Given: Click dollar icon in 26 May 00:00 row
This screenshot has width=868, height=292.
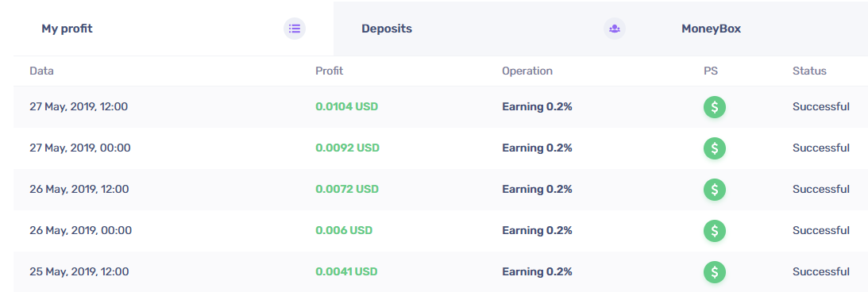Looking at the screenshot, I should coord(715,231).
